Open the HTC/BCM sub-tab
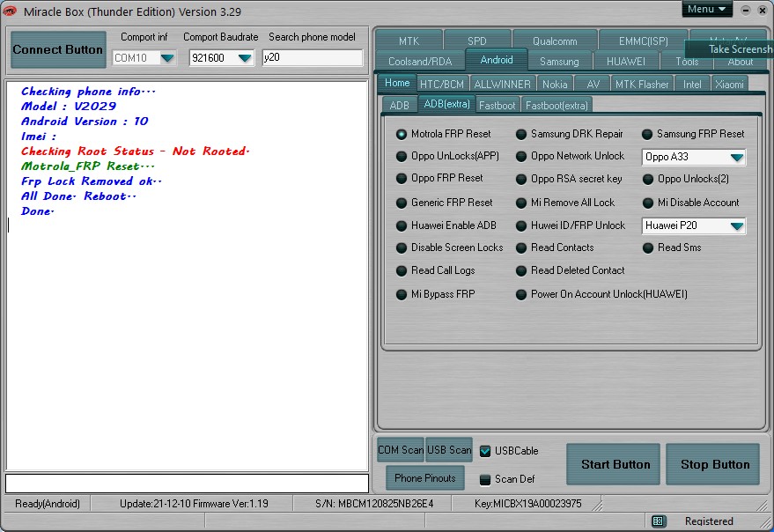 (x=442, y=84)
